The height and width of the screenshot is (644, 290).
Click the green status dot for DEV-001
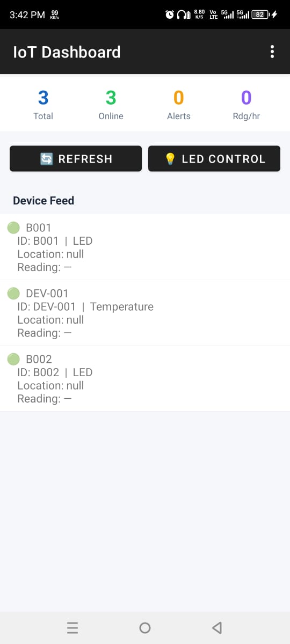click(13, 293)
